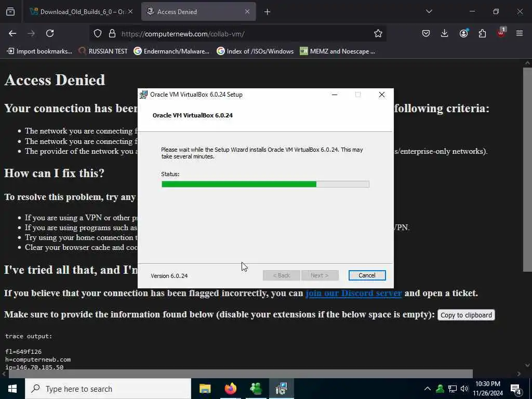Open the notification center icon
Image resolution: width=532 pixels, height=399 pixels.
[x=516, y=389]
